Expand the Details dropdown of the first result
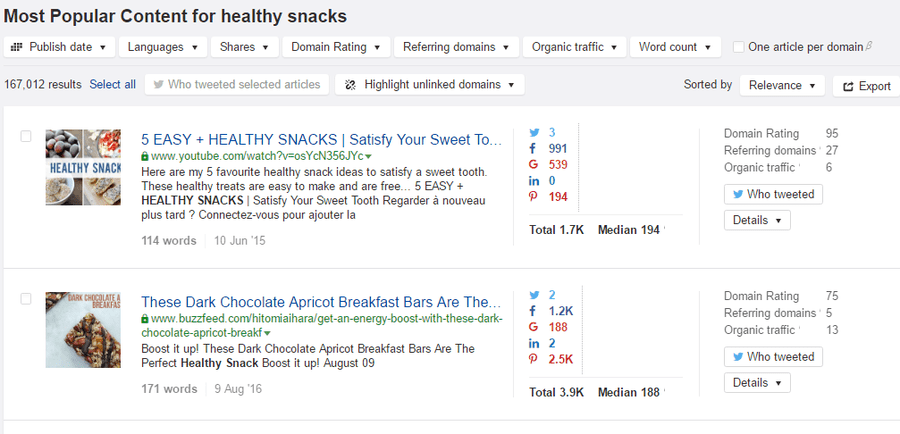Viewport: 900px width, 434px height. (x=757, y=220)
